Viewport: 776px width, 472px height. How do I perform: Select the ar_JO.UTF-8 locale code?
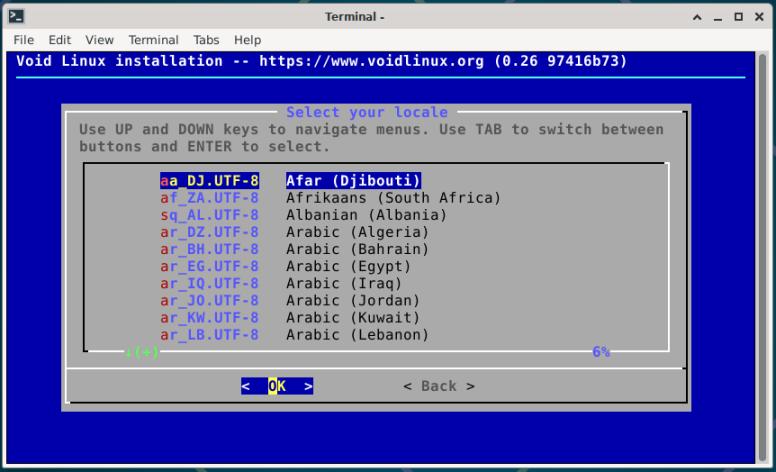(x=209, y=300)
